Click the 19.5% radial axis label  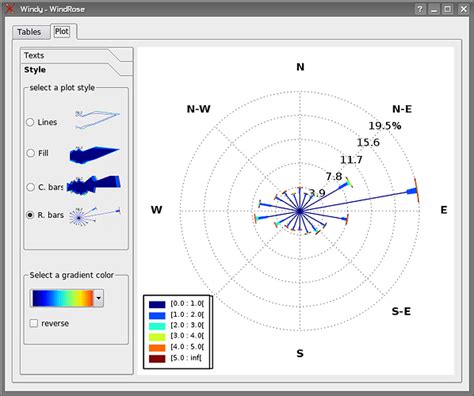pos(385,126)
